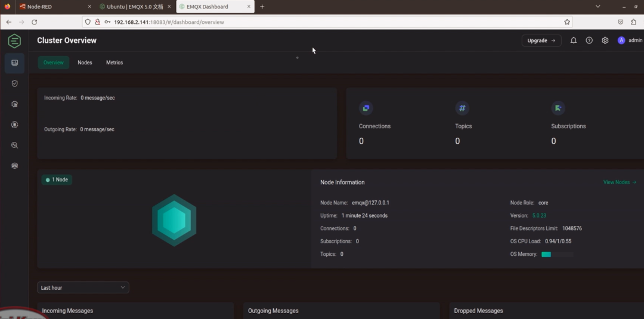Click the browser address bar
The width and height of the screenshot is (644, 319).
[x=327, y=22]
